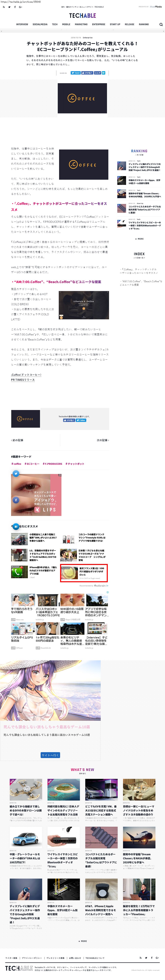Open footer link TECHABLEについて

(95, 958)
